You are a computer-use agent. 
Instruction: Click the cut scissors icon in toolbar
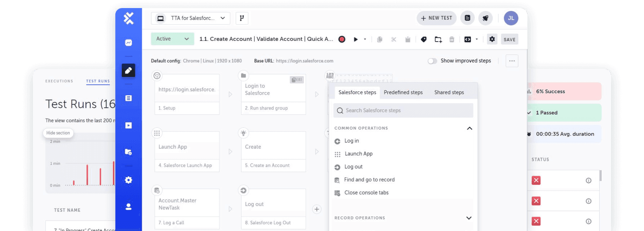pyautogui.click(x=394, y=40)
